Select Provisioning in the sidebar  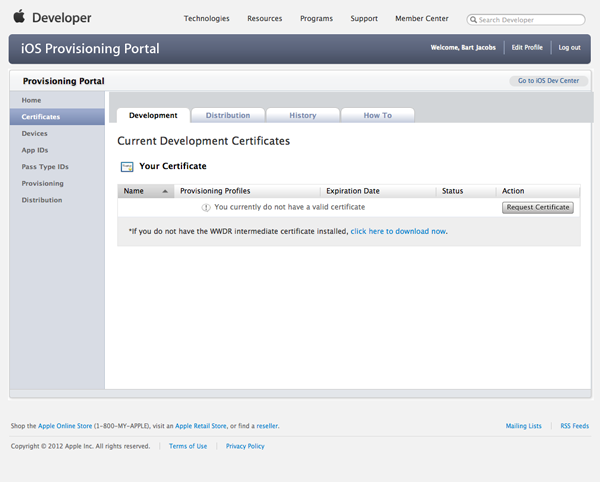57,183
